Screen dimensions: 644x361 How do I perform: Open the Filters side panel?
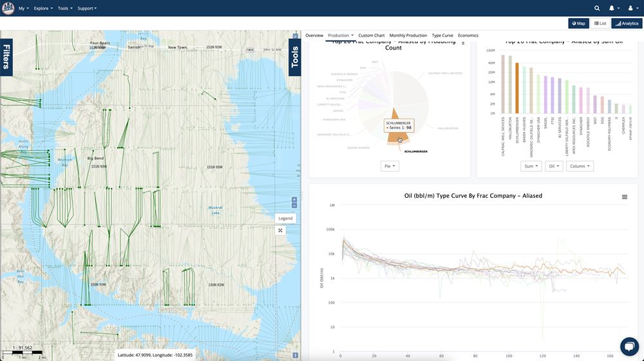(x=6, y=57)
